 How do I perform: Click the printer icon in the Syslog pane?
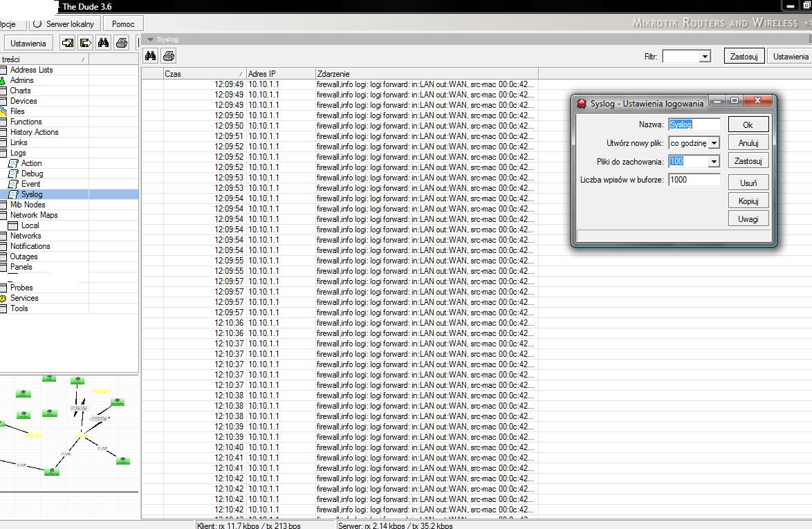[x=169, y=56]
